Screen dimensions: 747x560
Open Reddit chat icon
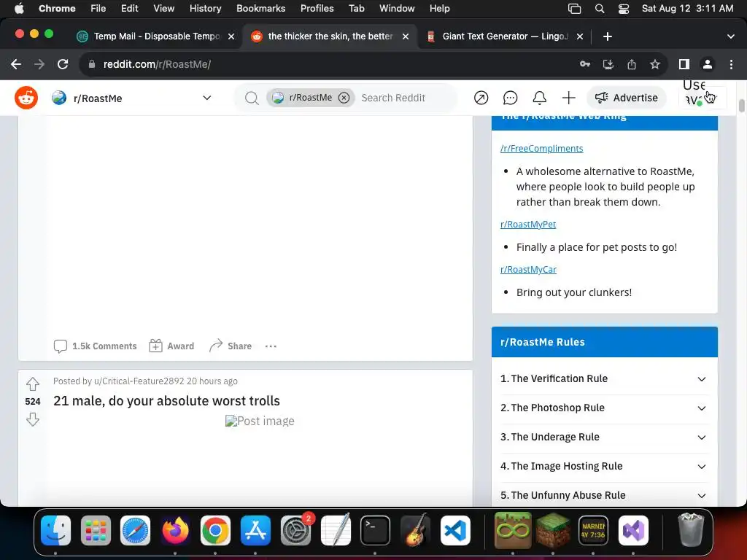tap(510, 98)
